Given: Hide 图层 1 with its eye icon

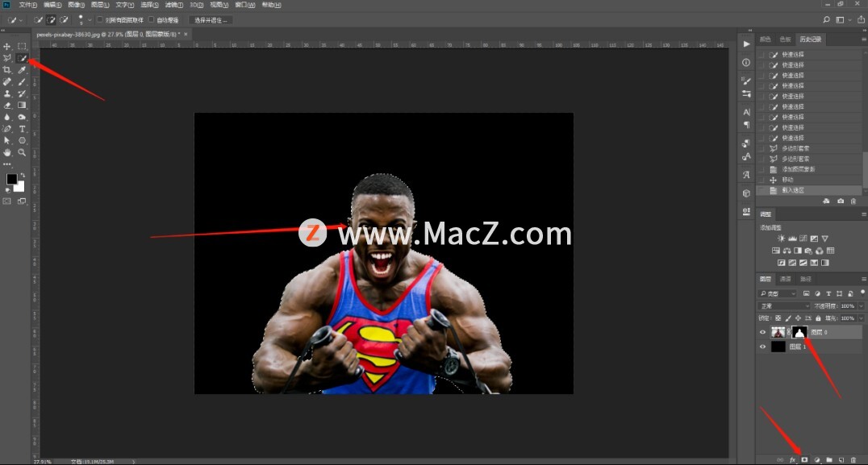Looking at the screenshot, I should [x=763, y=347].
